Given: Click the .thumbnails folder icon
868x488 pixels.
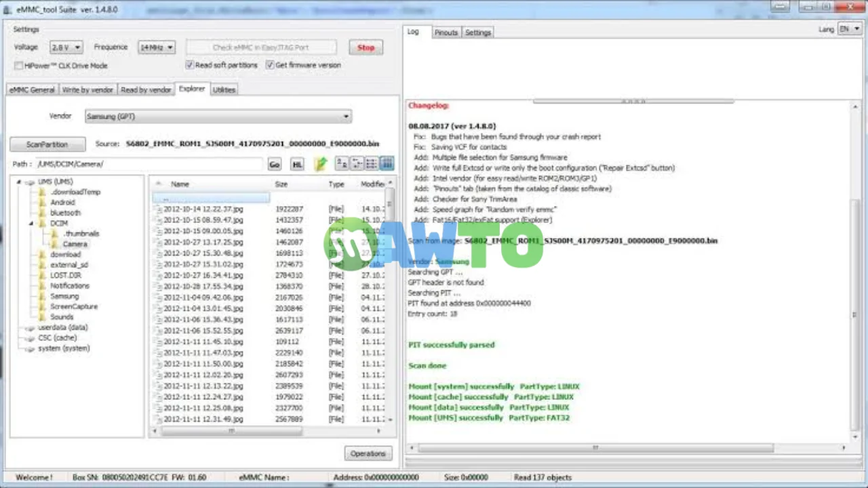Looking at the screenshot, I should 56,234.
